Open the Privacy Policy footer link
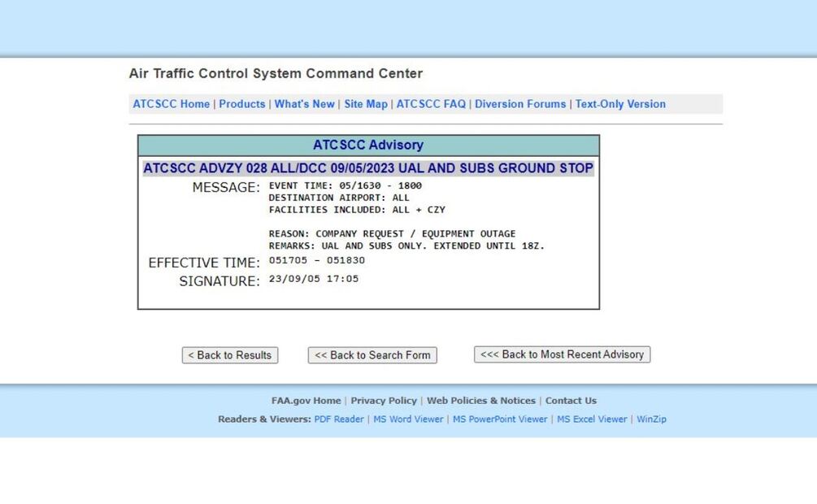Screen dimensions: 817x504 [x=384, y=401]
